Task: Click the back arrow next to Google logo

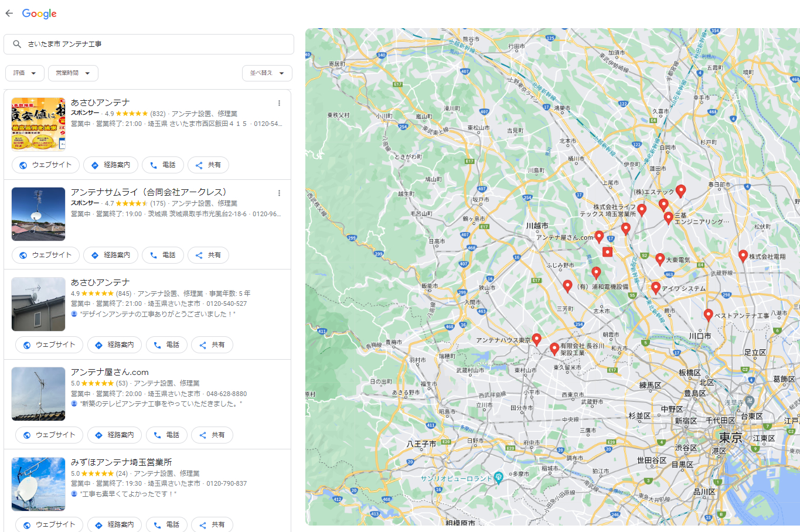Action: point(9,13)
